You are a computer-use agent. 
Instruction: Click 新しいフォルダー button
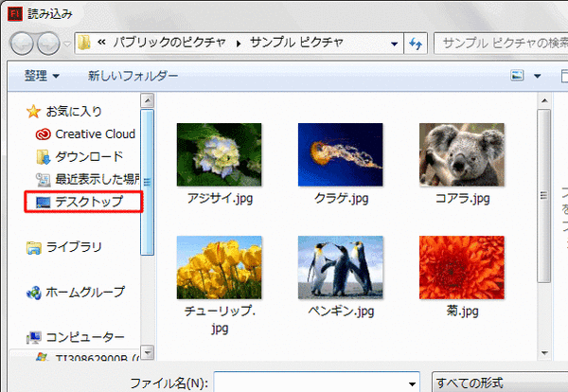coord(133,76)
